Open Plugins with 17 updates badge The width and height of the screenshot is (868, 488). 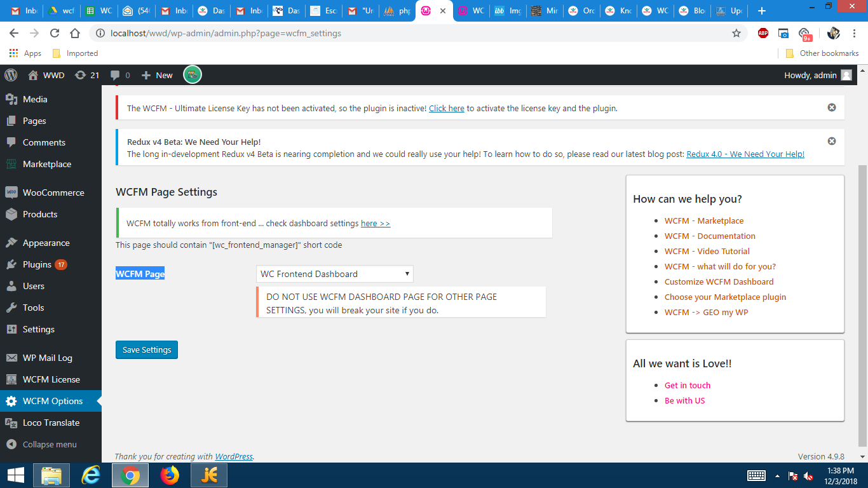pos(51,264)
